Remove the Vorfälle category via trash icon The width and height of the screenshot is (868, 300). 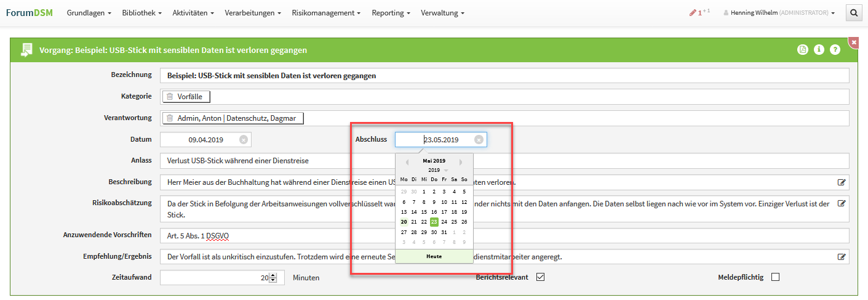click(170, 97)
